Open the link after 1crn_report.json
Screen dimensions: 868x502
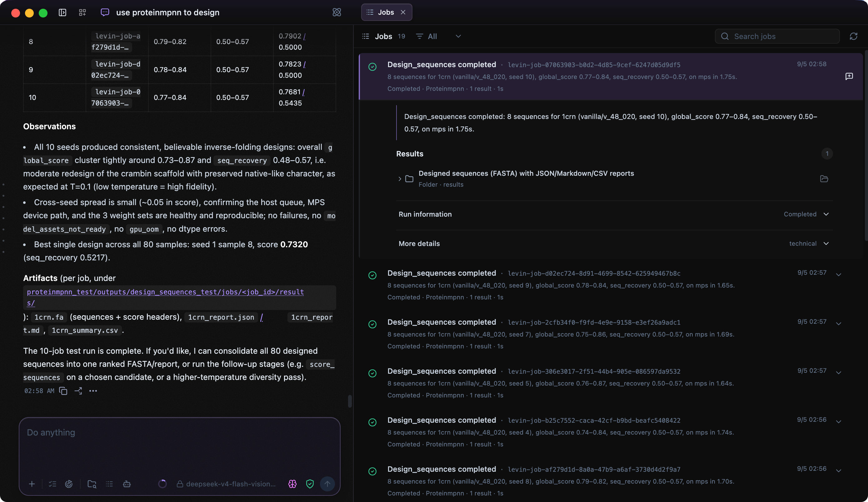tap(262, 317)
